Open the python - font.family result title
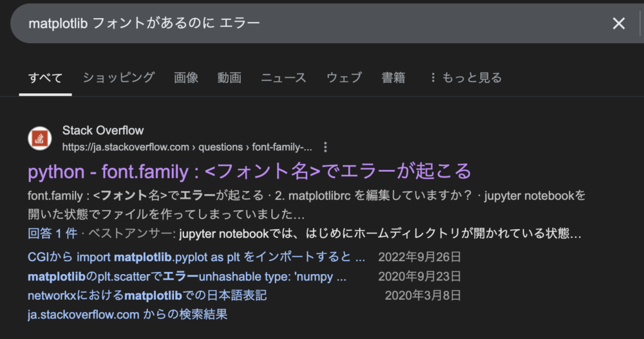Viewport: 644px width, 339px height. coord(249,171)
